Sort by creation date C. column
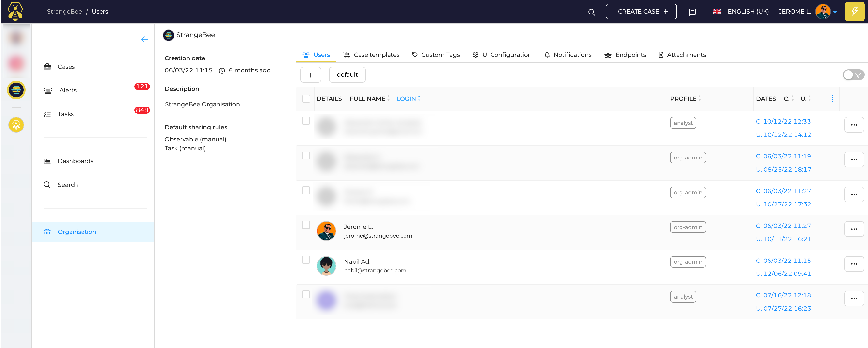868x348 pixels. [x=788, y=99]
